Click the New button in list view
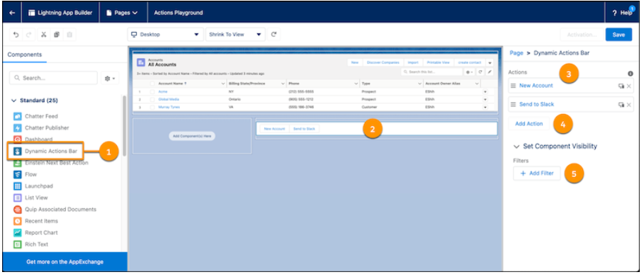This screenshot has width=644, height=277. tap(355, 62)
